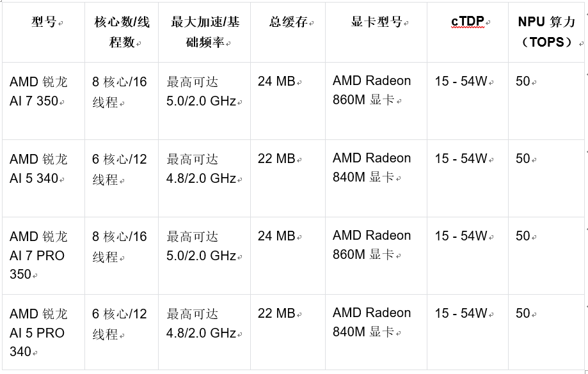
Task: Click Radeon 860M cell in AI 7 350 row
Action: tap(372, 90)
